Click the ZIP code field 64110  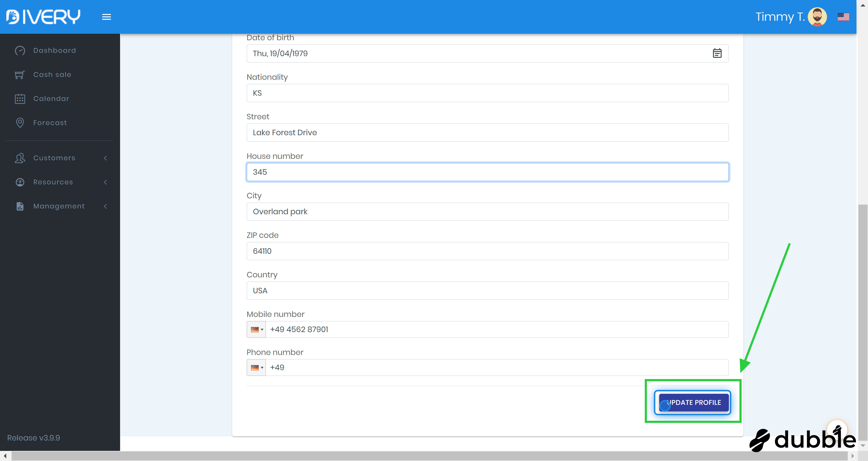click(488, 251)
